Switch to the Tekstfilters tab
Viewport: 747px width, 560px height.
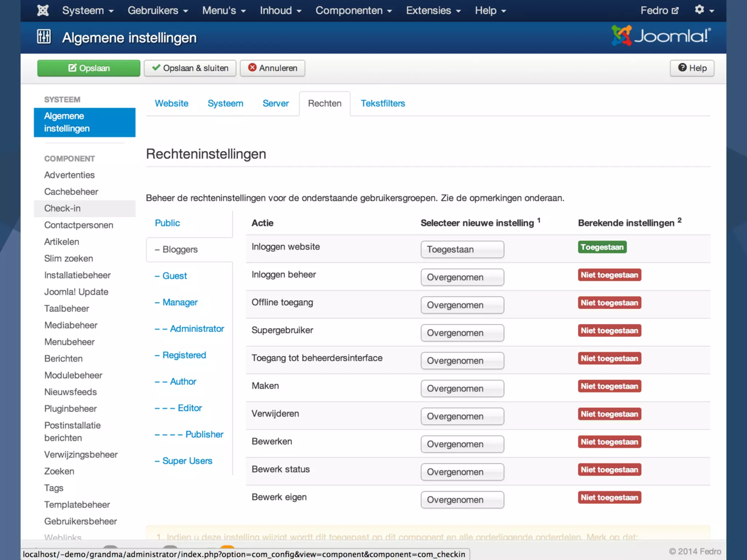click(x=383, y=104)
